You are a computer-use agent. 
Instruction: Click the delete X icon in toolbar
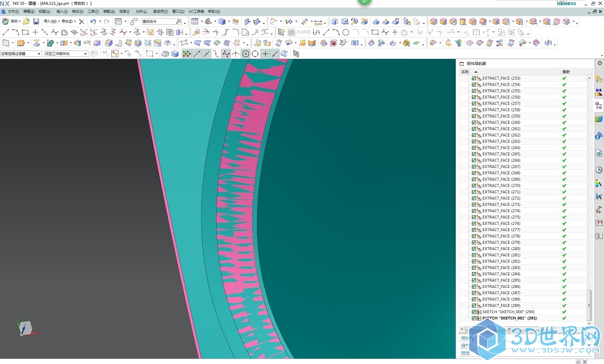click(x=82, y=21)
